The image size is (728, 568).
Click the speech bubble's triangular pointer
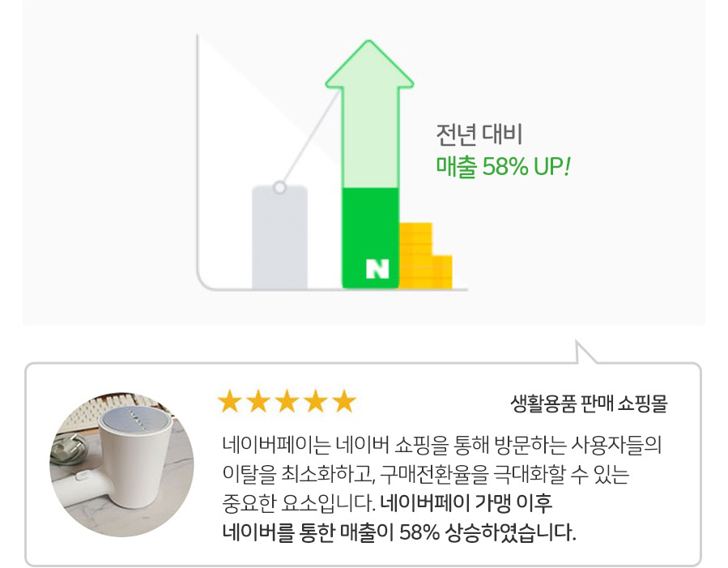point(585,355)
